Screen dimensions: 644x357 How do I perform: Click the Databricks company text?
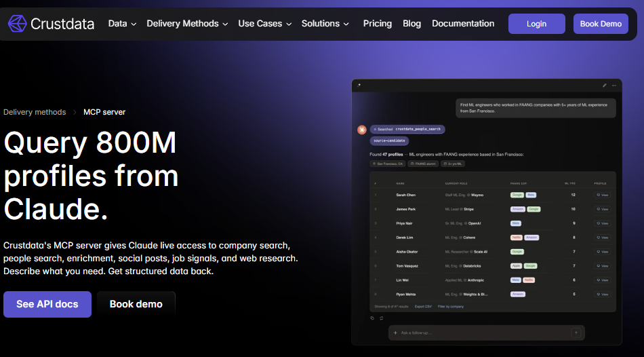pyautogui.click(x=472, y=266)
